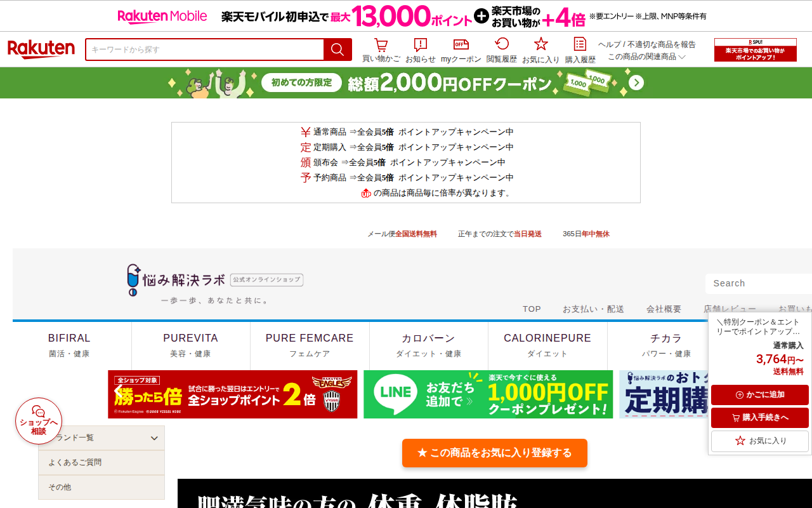Open favorites star (お気に入り) in header
This screenshot has width=812, height=508.
[x=541, y=50]
